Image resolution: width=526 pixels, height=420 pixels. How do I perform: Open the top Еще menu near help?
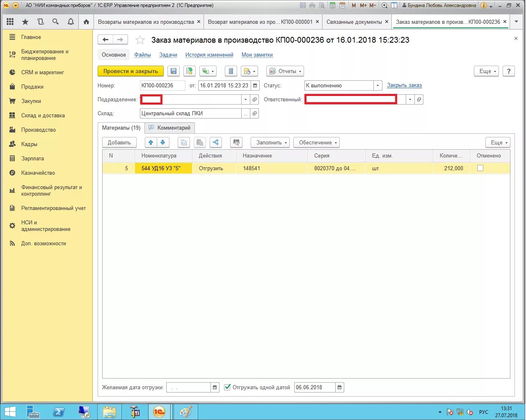click(x=487, y=71)
